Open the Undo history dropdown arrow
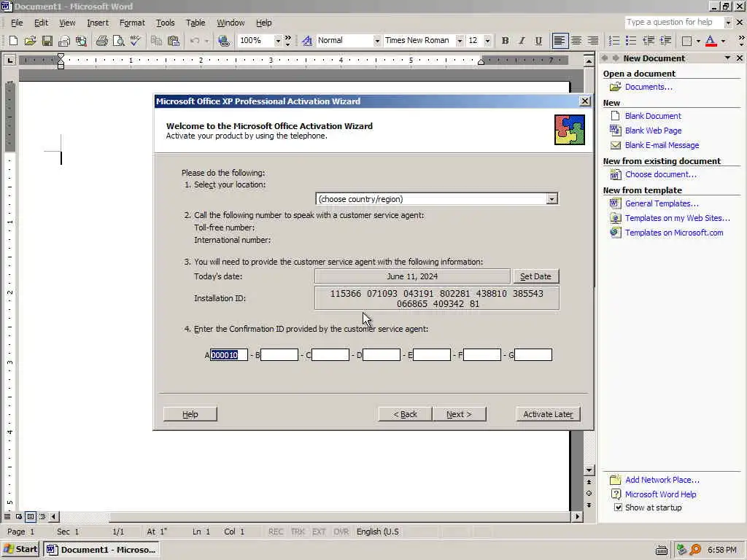The width and height of the screenshot is (747, 560). [206, 41]
